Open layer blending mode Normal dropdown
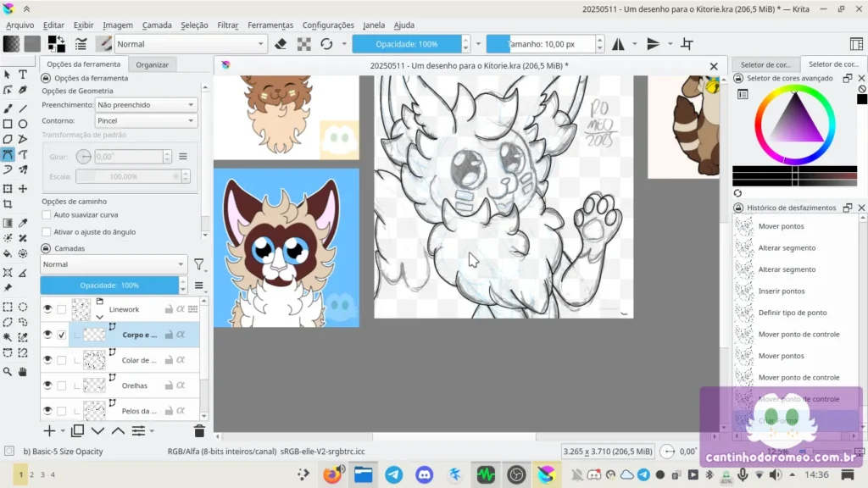The width and height of the screenshot is (868, 488). (x=114, y=264)
